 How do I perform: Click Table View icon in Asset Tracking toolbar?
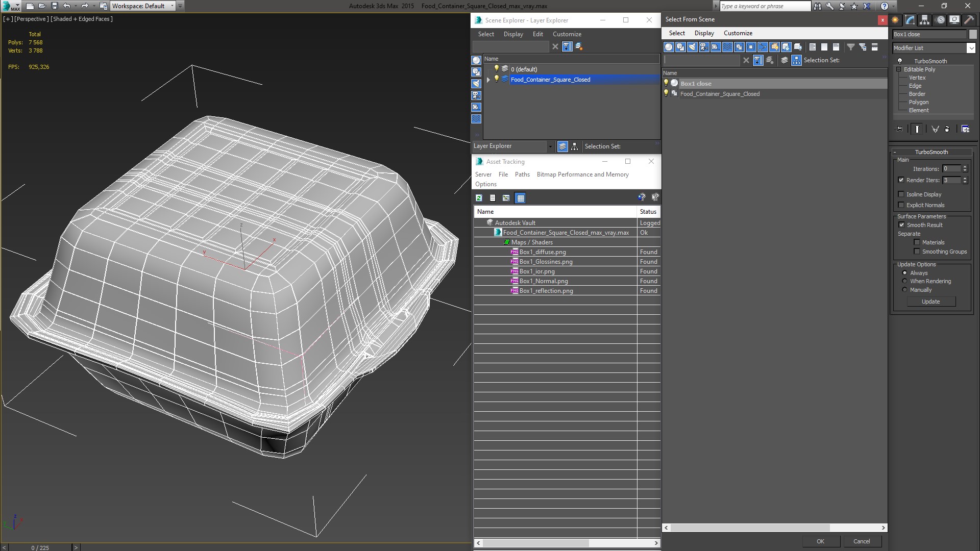point(520,198)
